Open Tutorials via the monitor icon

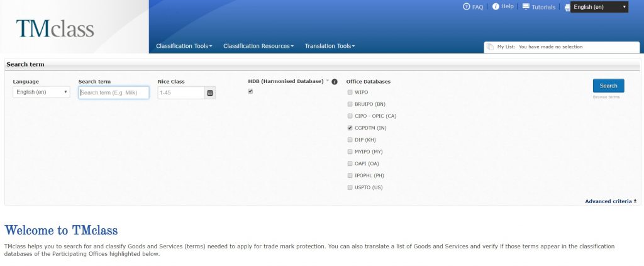click(526, 7)
